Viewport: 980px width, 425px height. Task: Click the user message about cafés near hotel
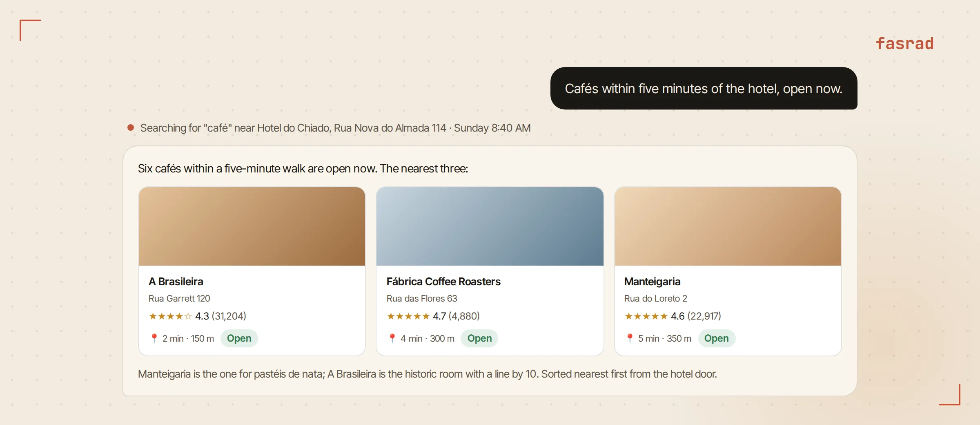(704, 88)
